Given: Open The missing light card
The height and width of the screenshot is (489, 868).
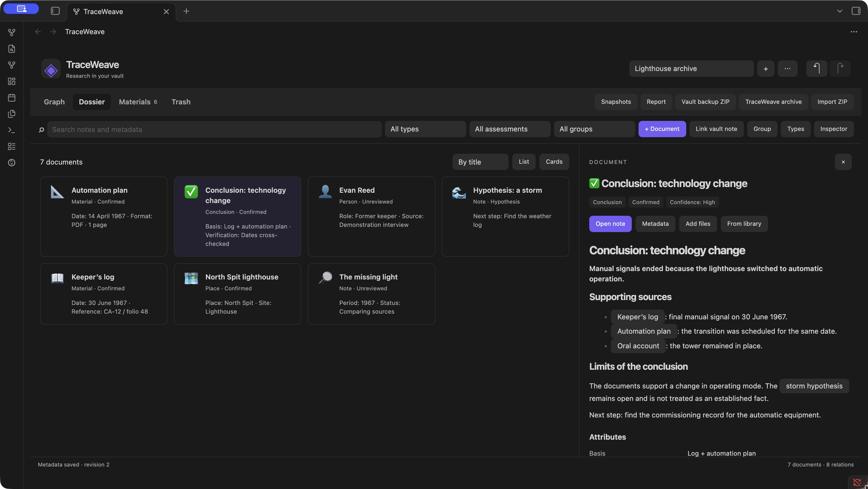Looking at the screenshot, I should tap(371, 294).
